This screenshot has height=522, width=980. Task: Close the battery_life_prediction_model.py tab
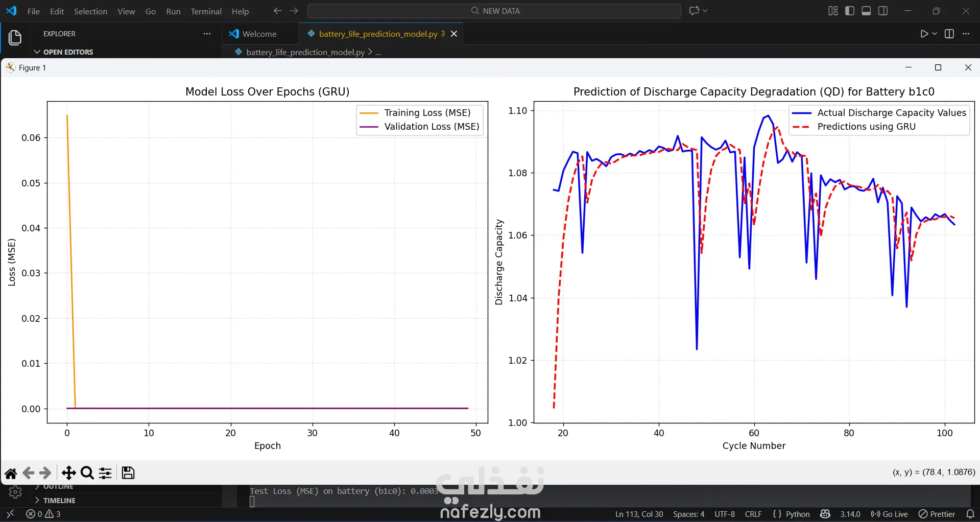click(454, 34)
